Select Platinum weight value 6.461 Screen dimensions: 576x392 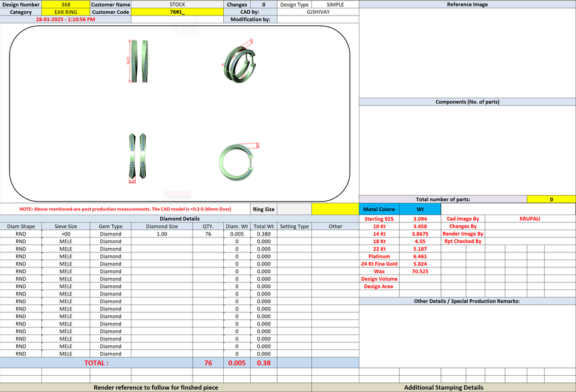420,257
